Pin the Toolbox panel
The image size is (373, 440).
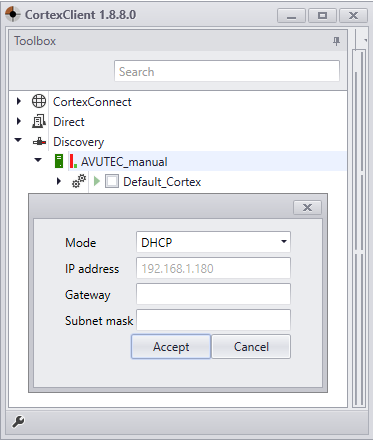click(336, 41)
